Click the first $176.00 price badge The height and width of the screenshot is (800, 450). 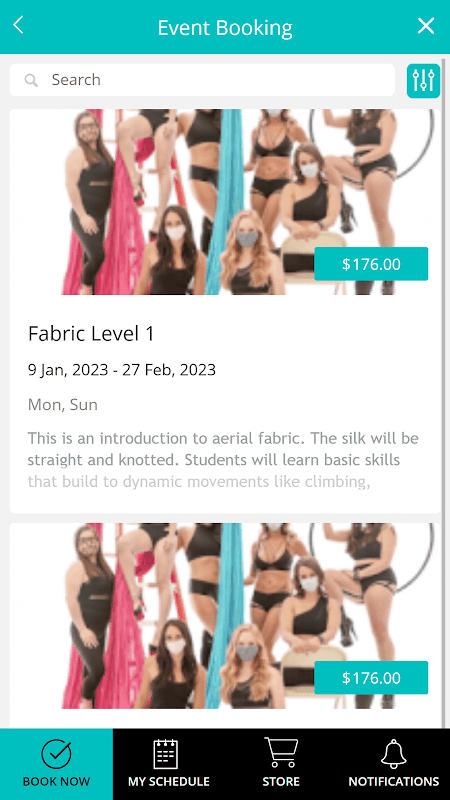(371, 264)
